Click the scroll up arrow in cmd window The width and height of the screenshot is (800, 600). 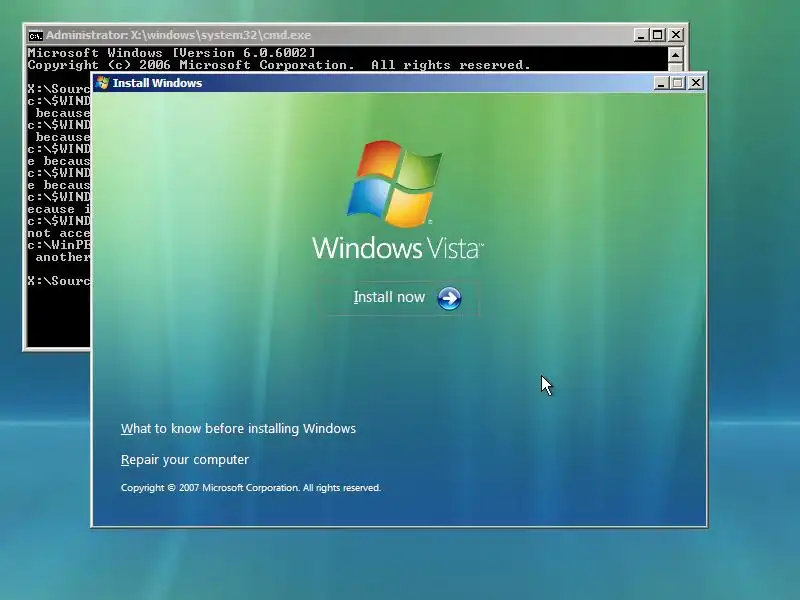click(675, 55)
